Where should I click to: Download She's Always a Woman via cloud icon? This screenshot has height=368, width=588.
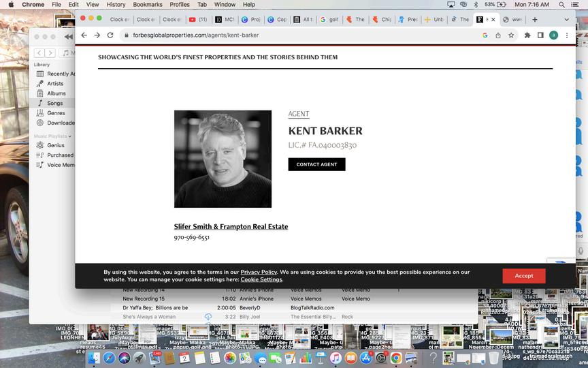(208, 317)
